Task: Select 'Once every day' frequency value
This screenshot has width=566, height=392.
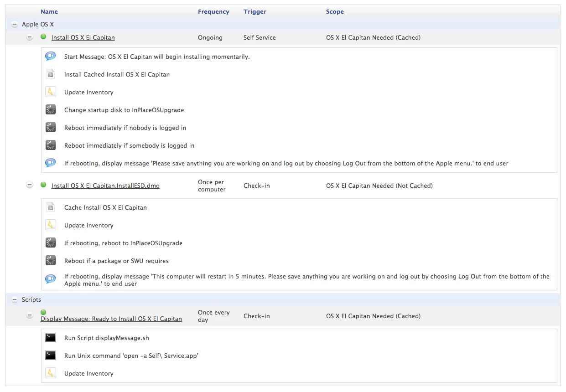Action: 214,316
